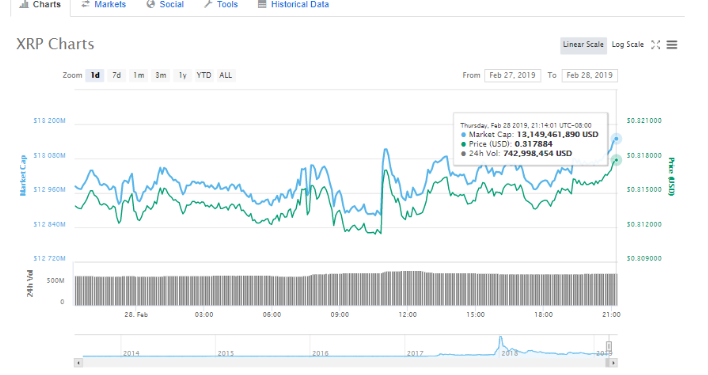
Task: Set zoom to 1d
Action: [95, 75]
